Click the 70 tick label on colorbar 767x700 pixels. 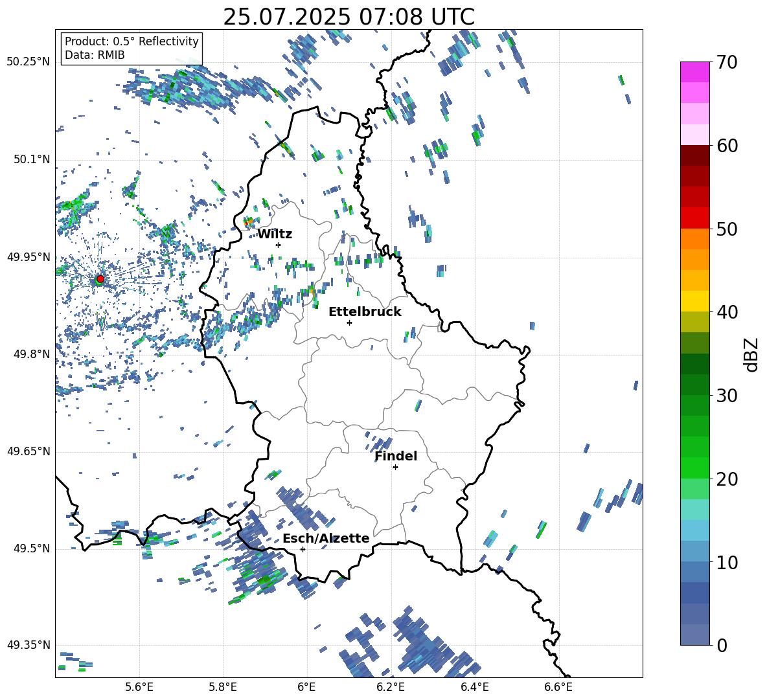point(727,63)
